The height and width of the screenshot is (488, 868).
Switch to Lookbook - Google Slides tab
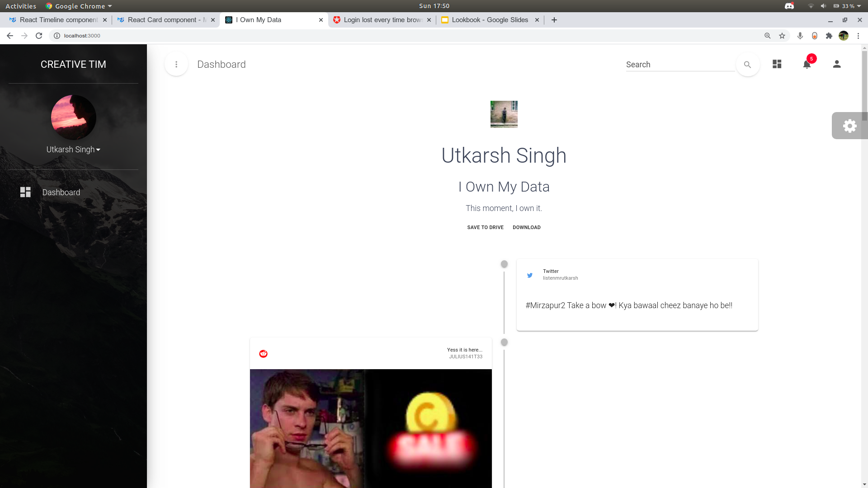pyautogui.click(x=489, y=20)
